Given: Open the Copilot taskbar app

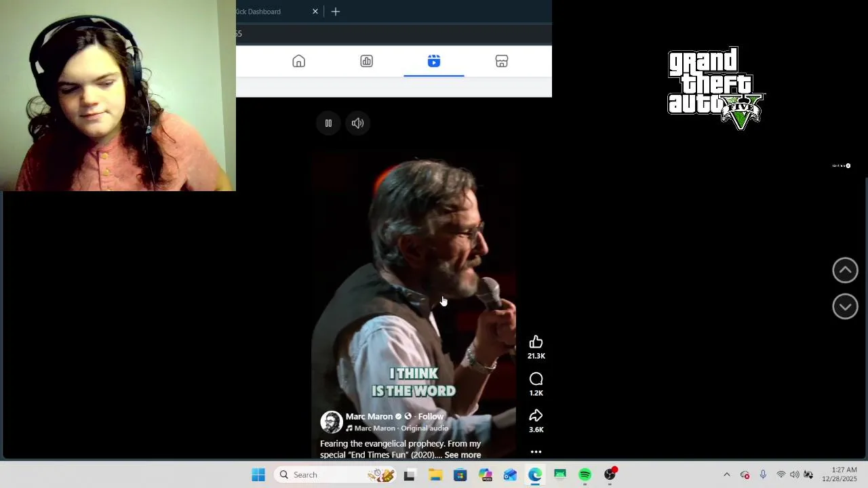Looking at the screenshot, I should (485, 475).
